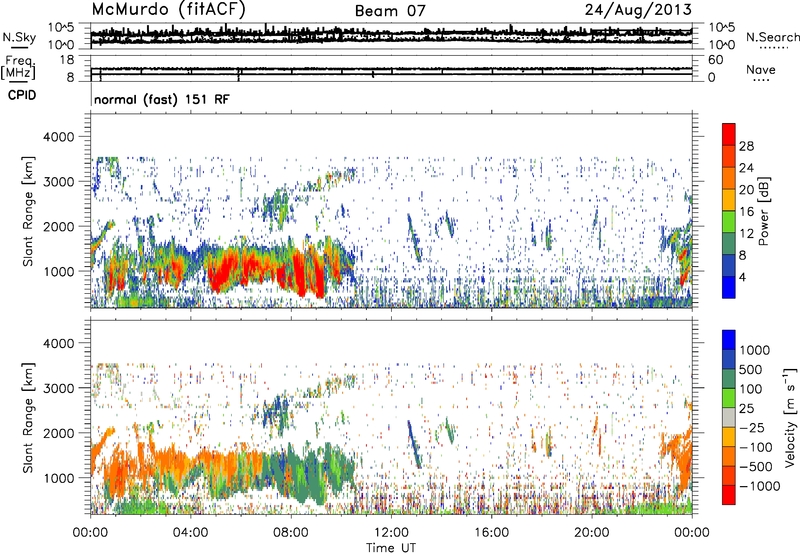Viewport: 800px width, 554px height.
Task: Click the 4000 tick on velocity panel axis
Action: 58,343
